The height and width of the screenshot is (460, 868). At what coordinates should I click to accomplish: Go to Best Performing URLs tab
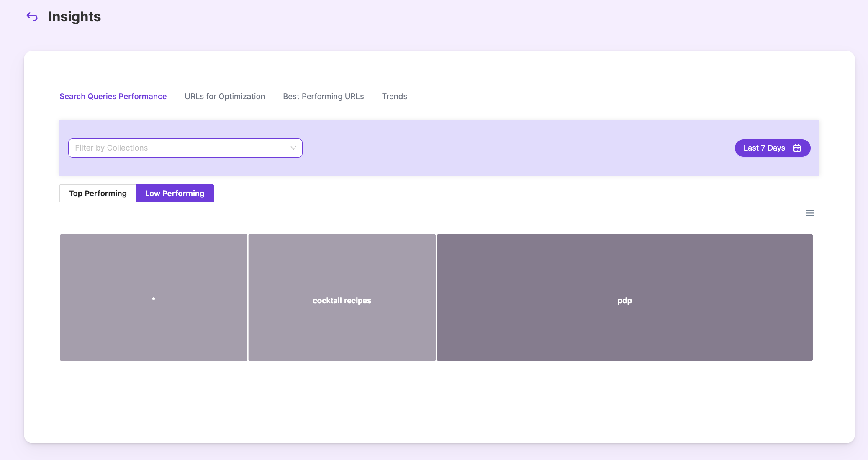pyautogui.click(x=323, y=97)
